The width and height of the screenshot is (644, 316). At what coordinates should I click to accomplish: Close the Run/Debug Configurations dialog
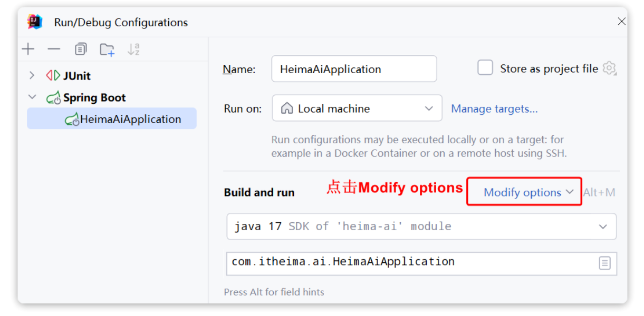tap(621, 22)
